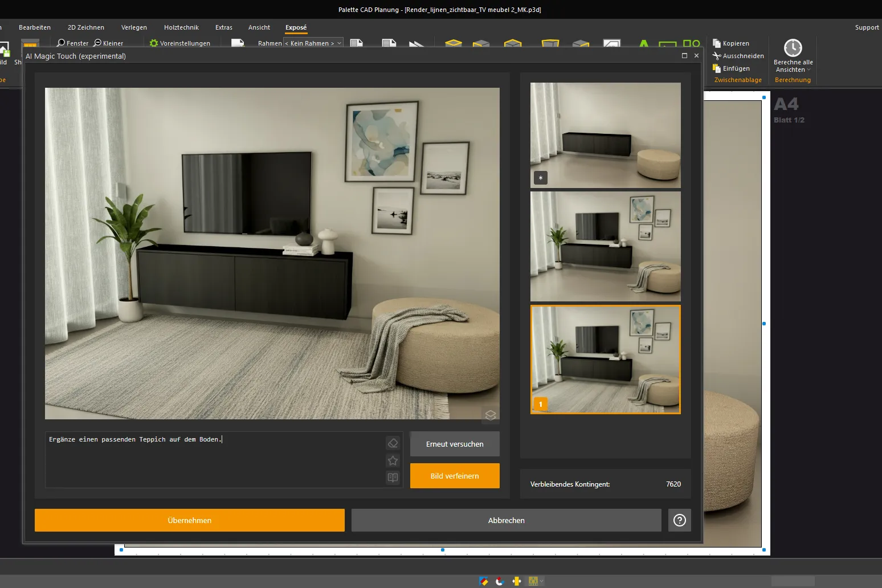Open the Bearbeiten menu

click(35, 27)
